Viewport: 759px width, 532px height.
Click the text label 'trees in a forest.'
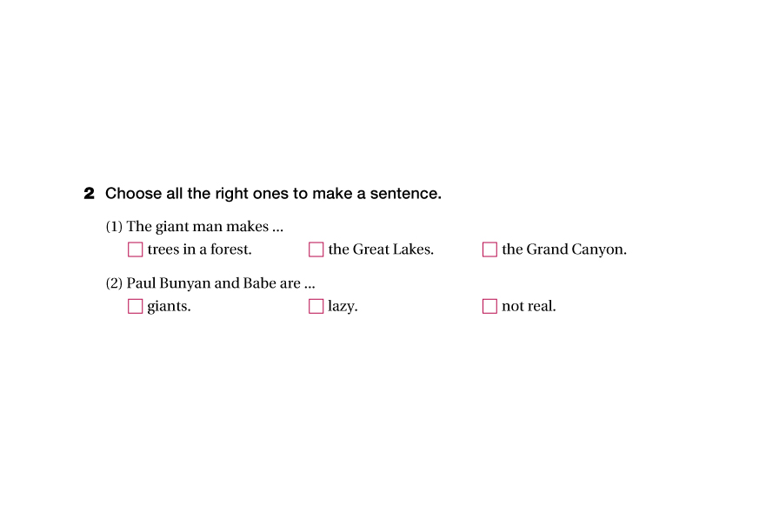click(199, 249)
